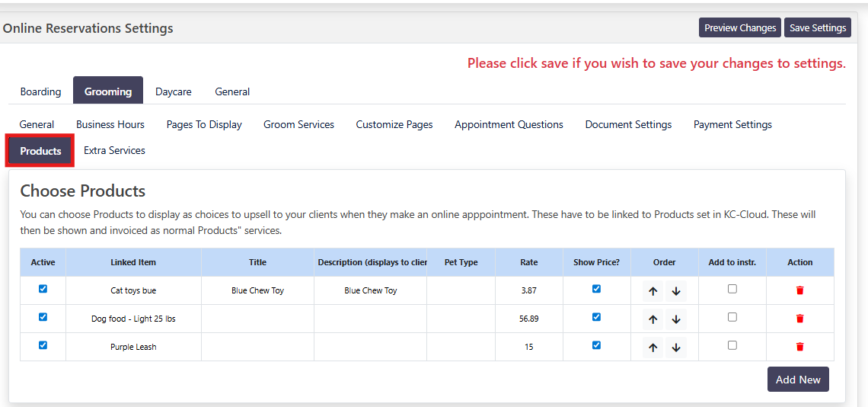Move Purple Leash up in order
This screenshot has height=407, width=868.
653,348
